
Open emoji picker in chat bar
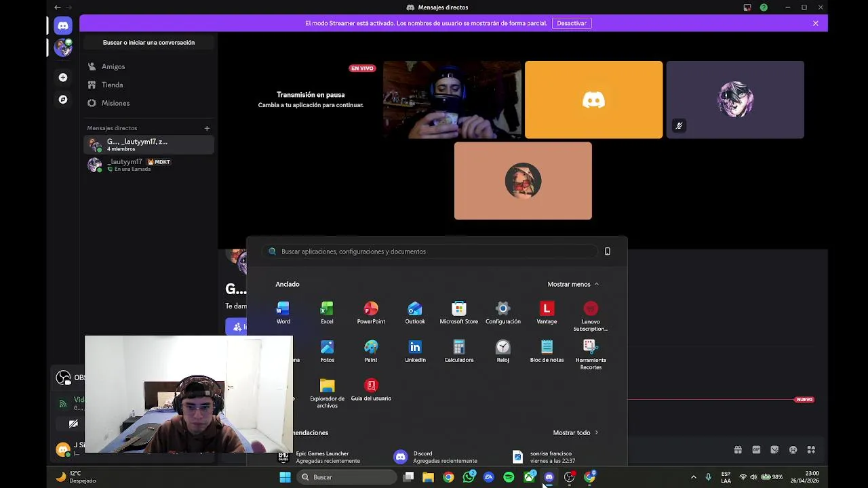(x=793, y=449)
